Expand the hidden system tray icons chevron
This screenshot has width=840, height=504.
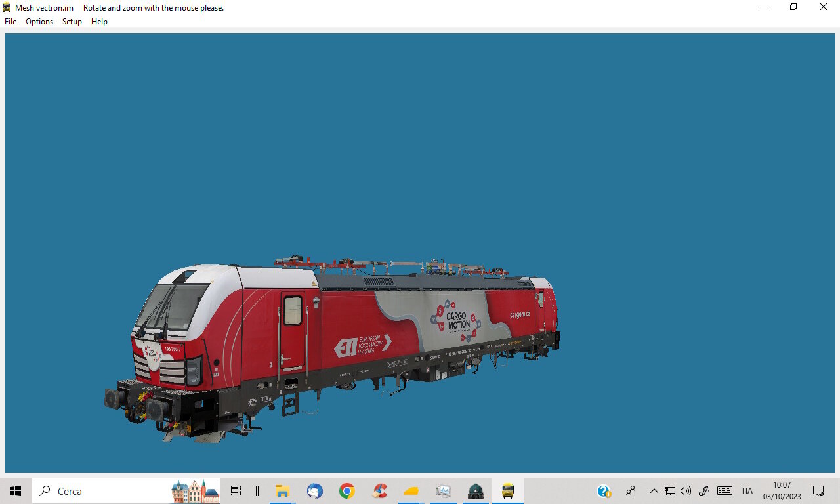click(654, 491)
